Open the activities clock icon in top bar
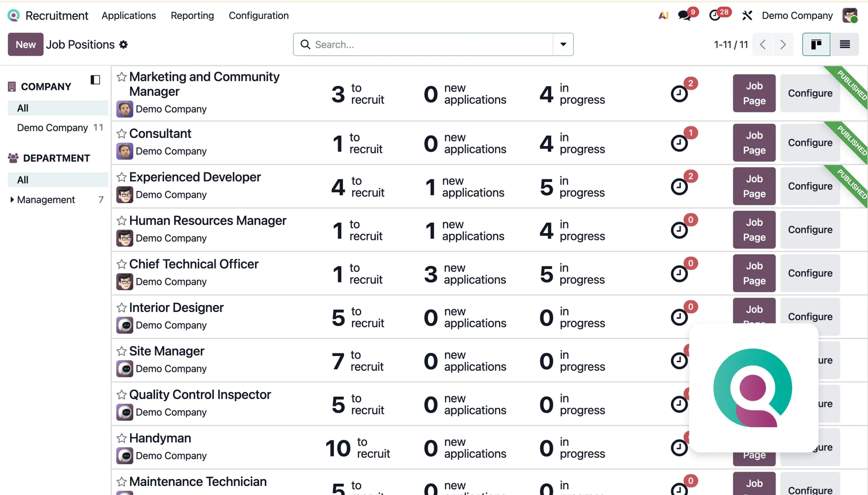The image size is (868, 495). pos(715,16)
